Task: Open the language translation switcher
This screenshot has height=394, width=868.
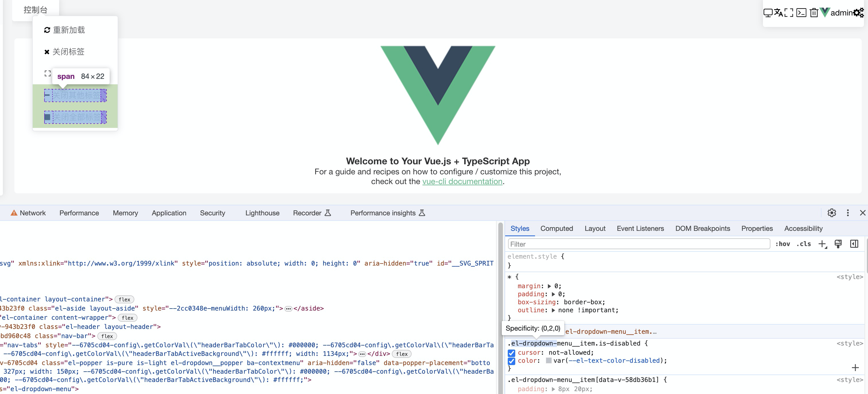Action: (778, 13)
